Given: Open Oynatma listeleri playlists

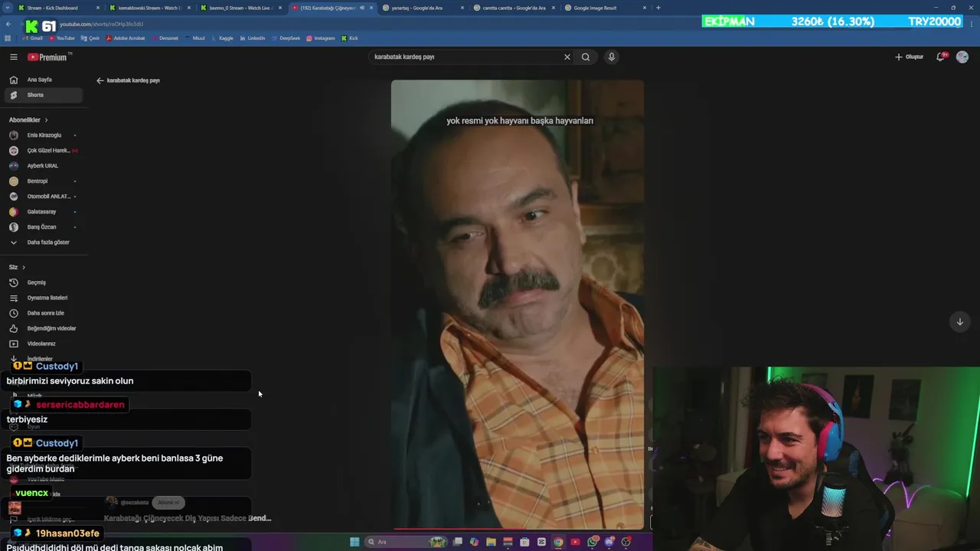Looking at the screenshot, I should click(x=43, y=298).
